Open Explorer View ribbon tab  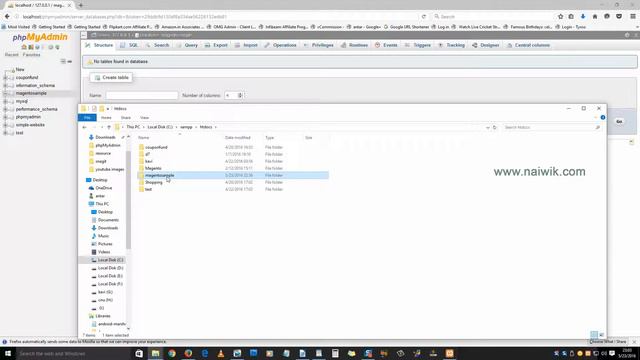(144, 118)
